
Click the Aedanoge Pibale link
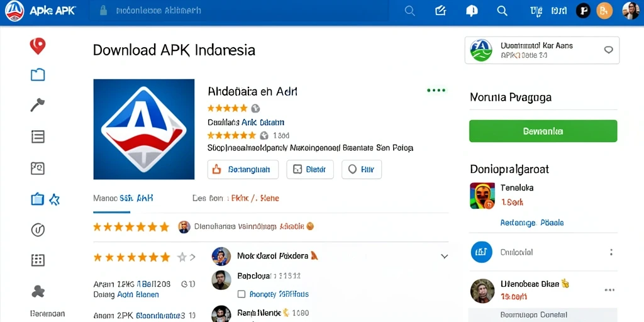[532, 223]
